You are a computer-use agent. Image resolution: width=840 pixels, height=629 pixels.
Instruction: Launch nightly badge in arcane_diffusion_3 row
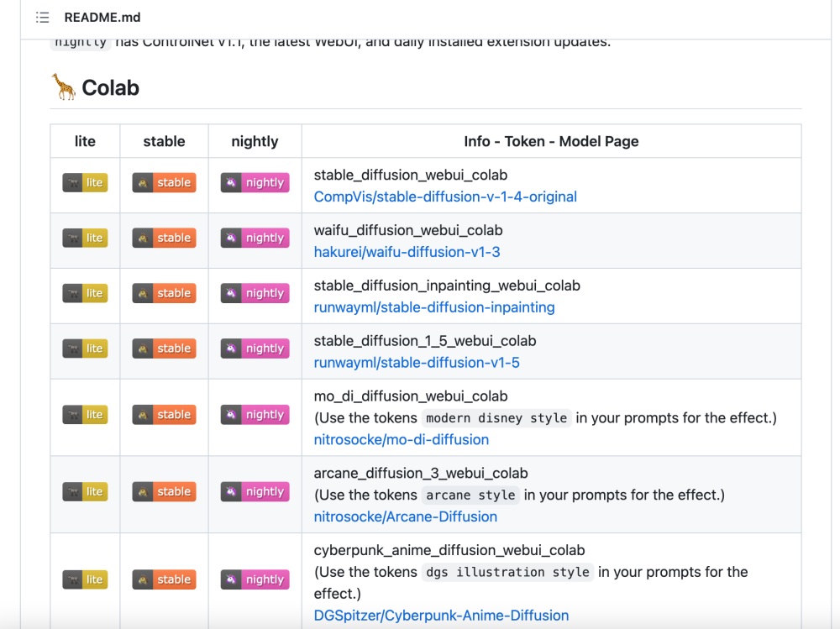tap(255, 492)
